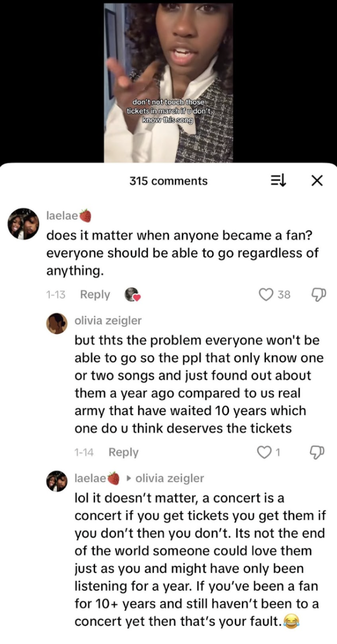Close the comments panel
This screenshot has height=644, width=337.
pos(316,181)
